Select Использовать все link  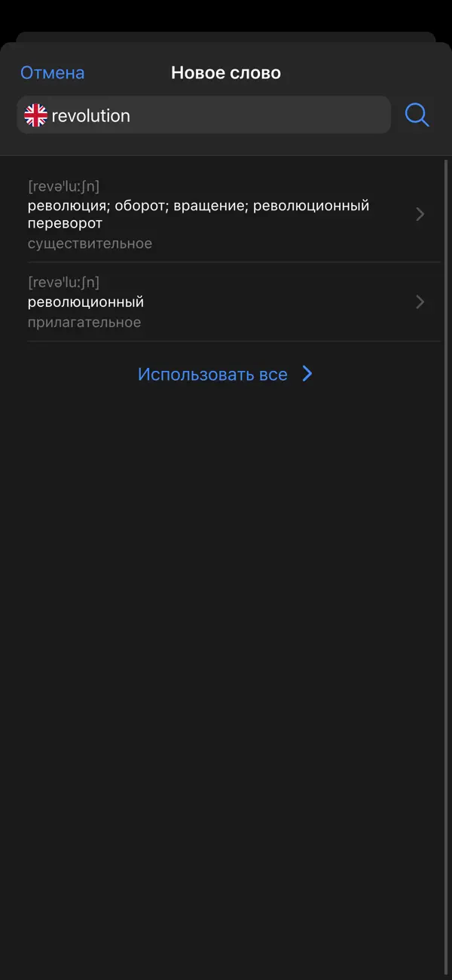click(x=212, y=375)
